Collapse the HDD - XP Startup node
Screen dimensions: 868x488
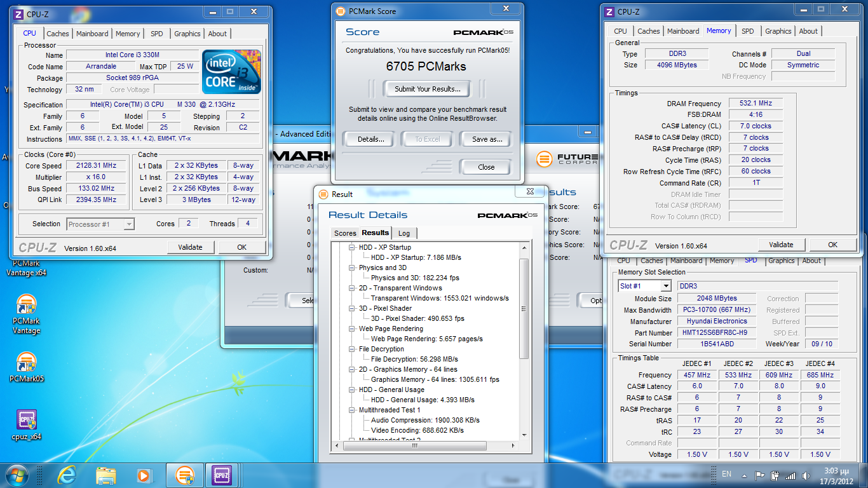click(353, 247)
